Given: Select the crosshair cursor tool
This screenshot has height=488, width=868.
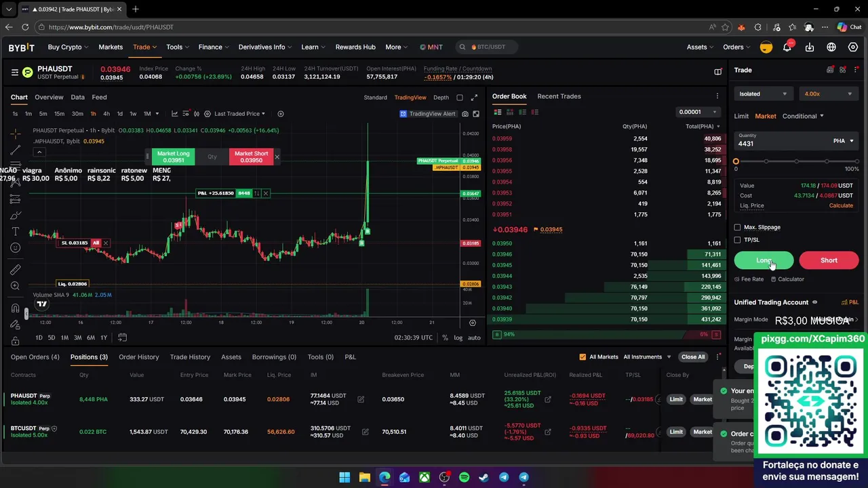Looking at the screenshot, I should coord(15,134).
